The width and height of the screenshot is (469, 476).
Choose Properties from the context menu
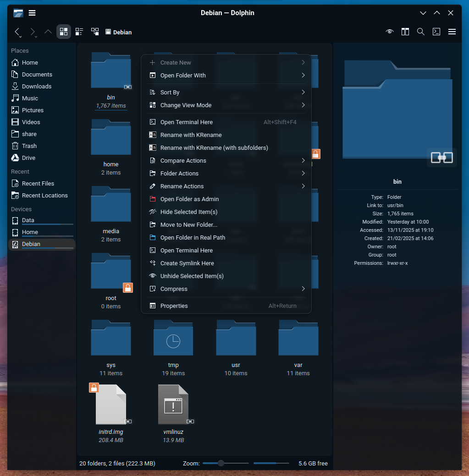click(174, 306)
